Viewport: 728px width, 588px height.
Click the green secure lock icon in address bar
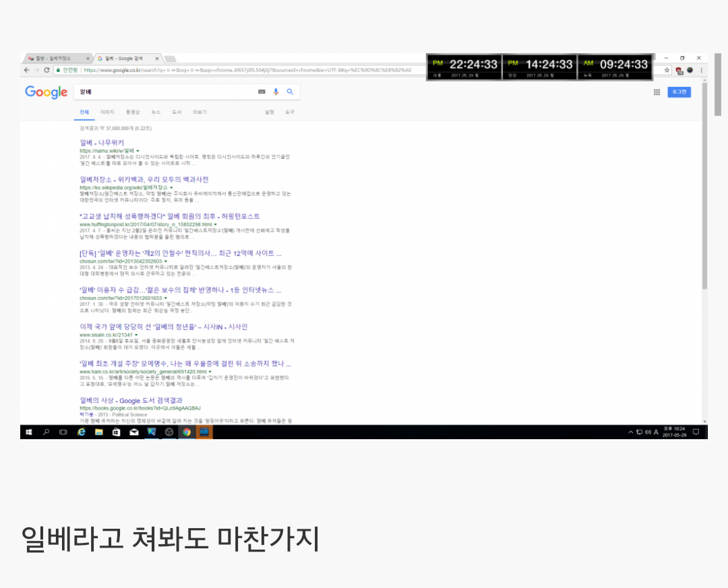point(58,70)
